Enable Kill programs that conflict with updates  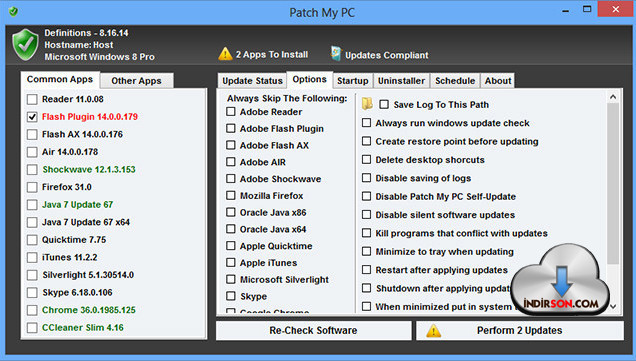click(366, 233)
